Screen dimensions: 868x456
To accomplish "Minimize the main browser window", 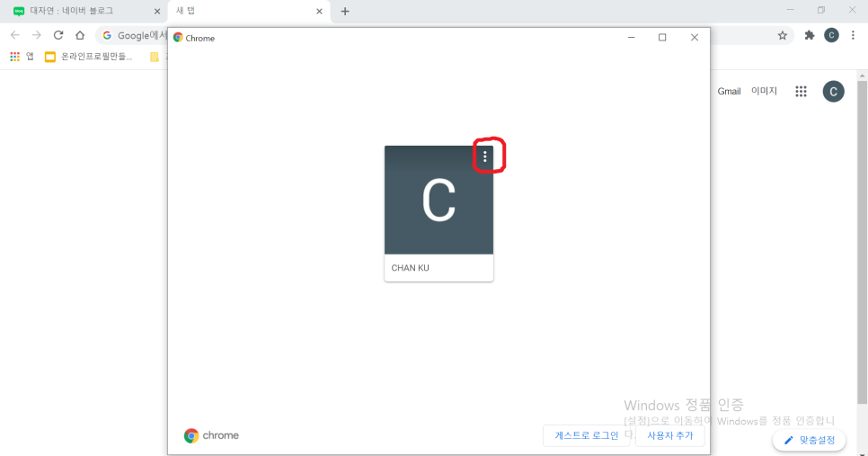I will (791, 10).
